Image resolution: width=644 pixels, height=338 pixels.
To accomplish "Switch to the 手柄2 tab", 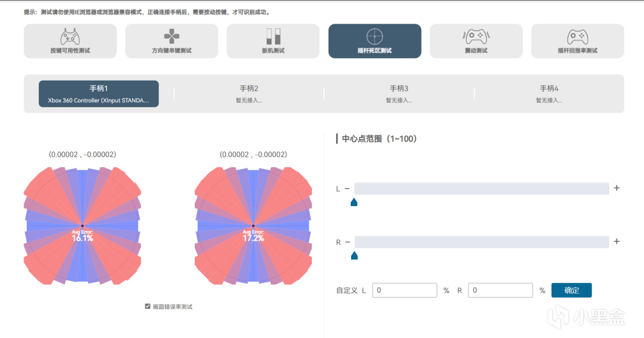I will coord(249,94).
